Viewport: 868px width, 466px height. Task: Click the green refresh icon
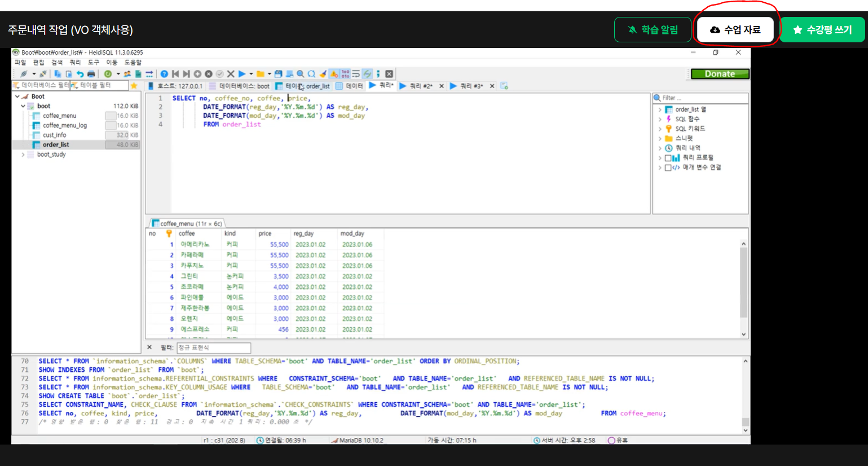click(x=108, y=74)
